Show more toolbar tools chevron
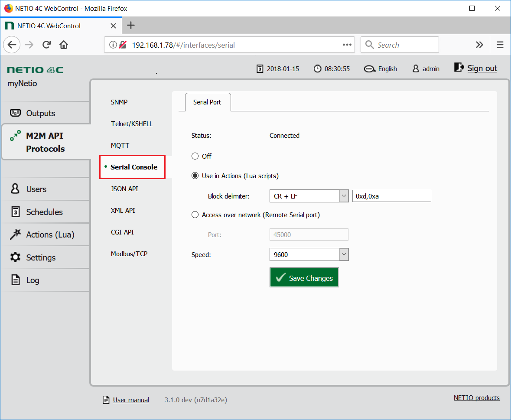This screenshot has height=420, width=511. 479,45
